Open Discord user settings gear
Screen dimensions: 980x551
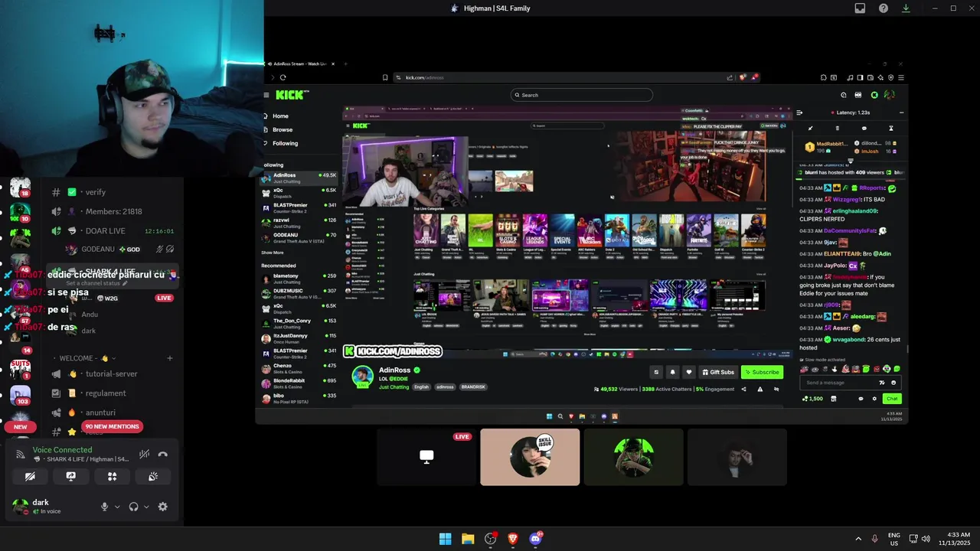(162, 507)
